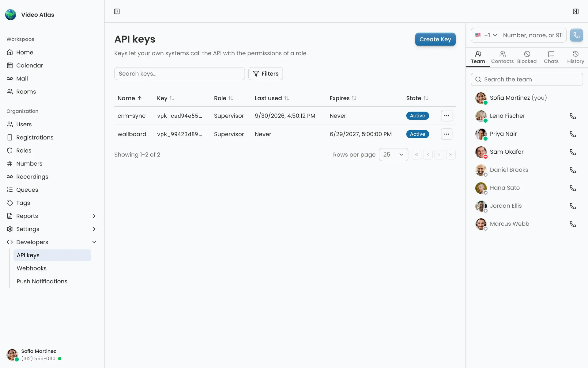This screenshot has height=368, width=588.
Task: Collapse the Developers section chevron
Action: [94, 242]
